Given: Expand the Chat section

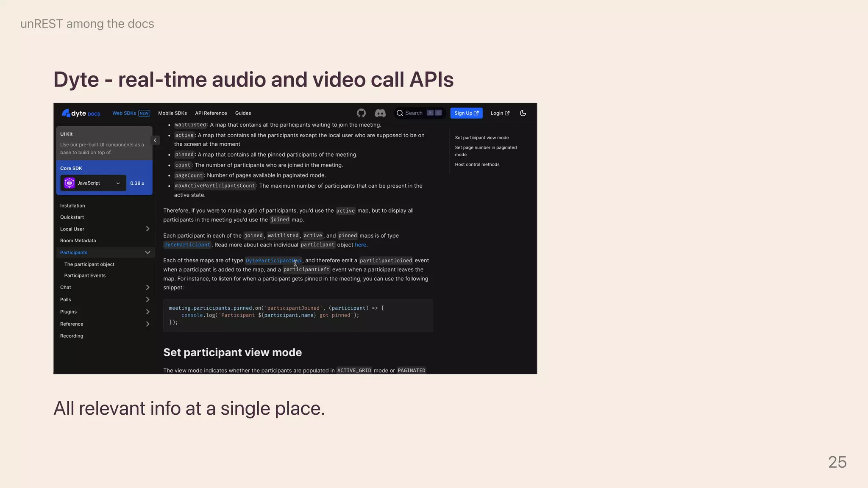Looking at the screenshot, I should tap(147, 287).
